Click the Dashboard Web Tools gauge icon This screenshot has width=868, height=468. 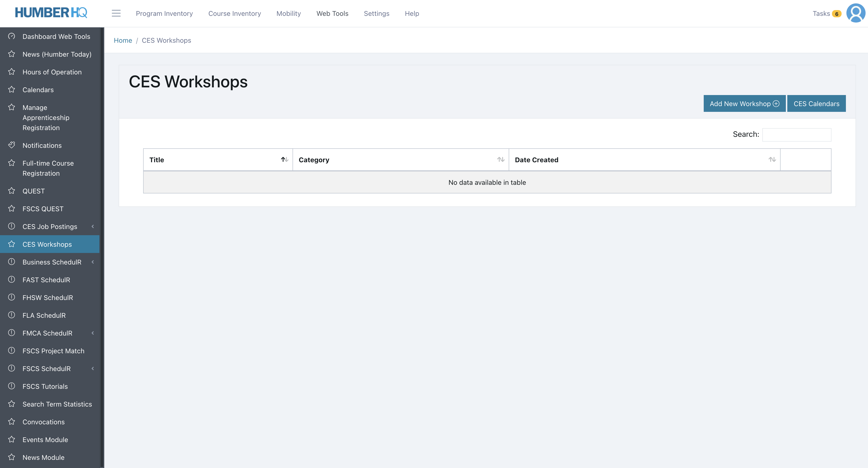click(12, 36)
